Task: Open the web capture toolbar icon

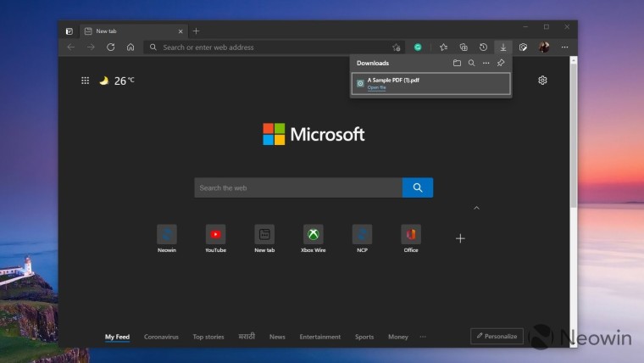Action: (523, 47)
